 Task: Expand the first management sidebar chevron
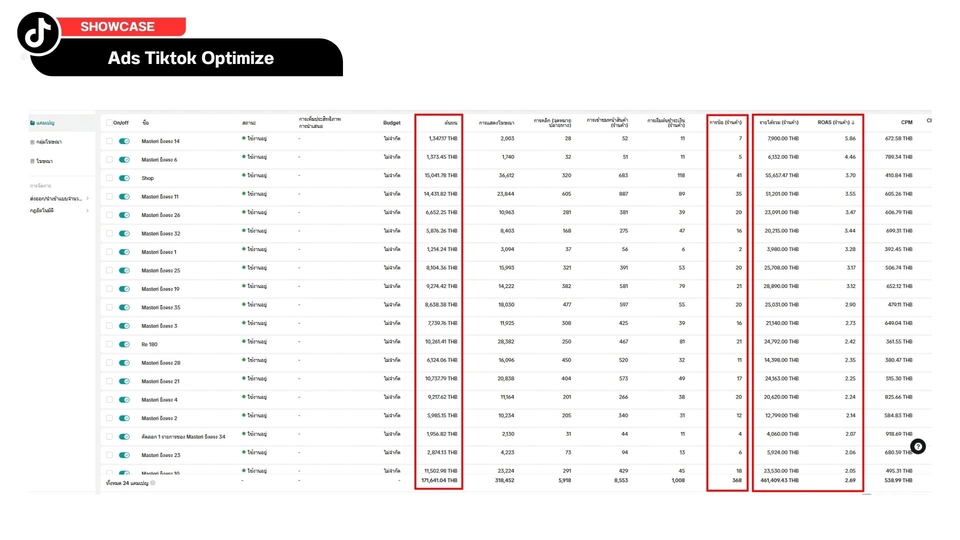[x=88, y=198]
